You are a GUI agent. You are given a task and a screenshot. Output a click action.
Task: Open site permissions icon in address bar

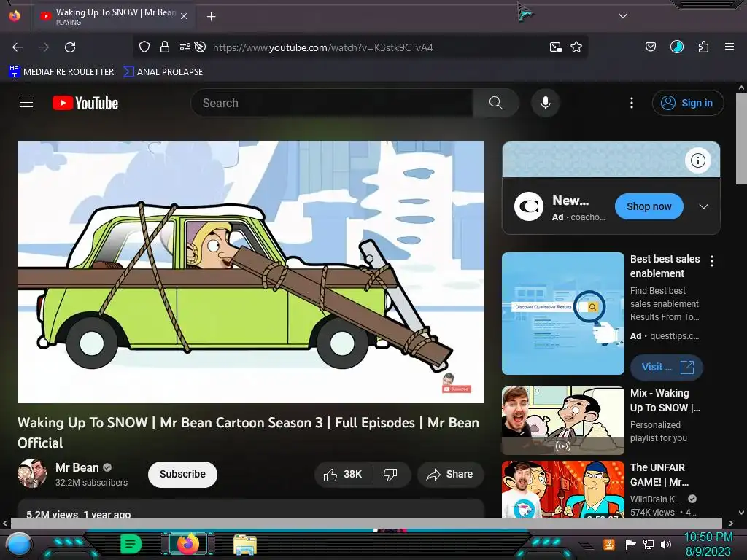coord(185,47)
